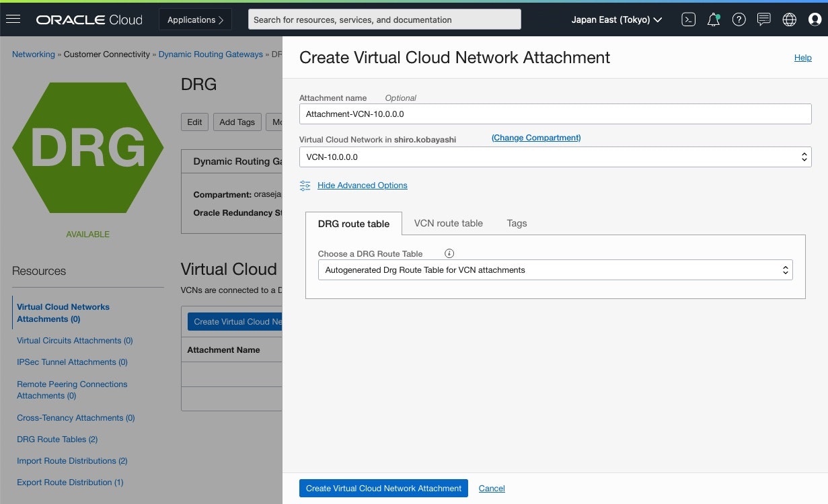Select IPSec Tunnel Attachments (0)

pyautogui.click(x=72, y=362)
